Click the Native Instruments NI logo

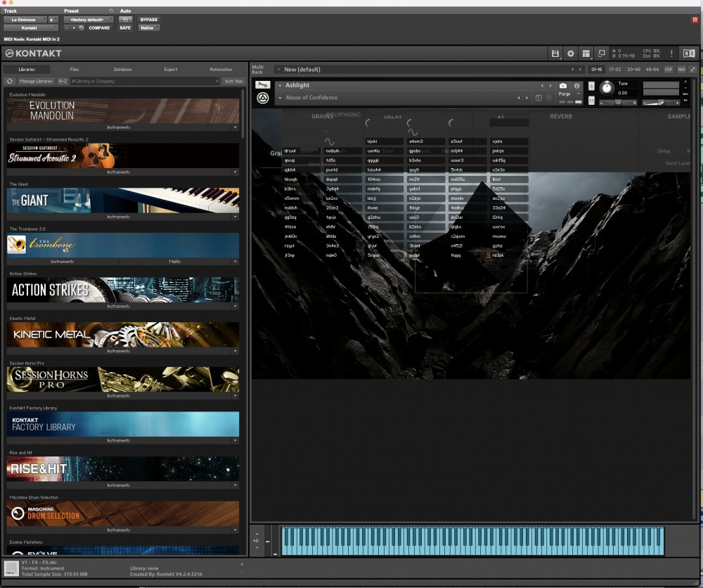click(x=690, y=53)
